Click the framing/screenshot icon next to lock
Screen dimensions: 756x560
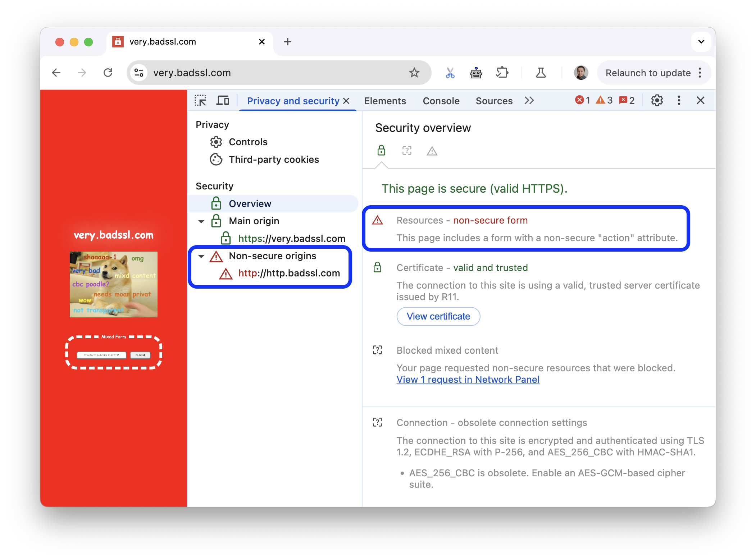[406, 151]
